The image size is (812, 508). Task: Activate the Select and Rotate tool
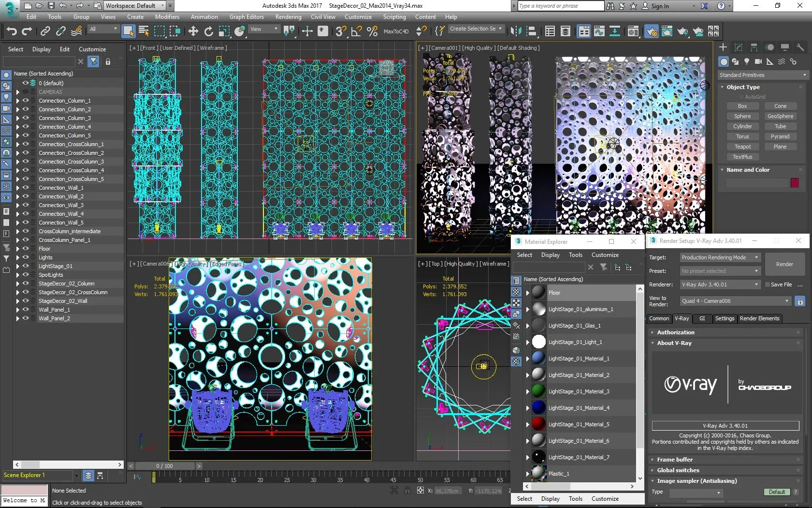tap(208, 31)
